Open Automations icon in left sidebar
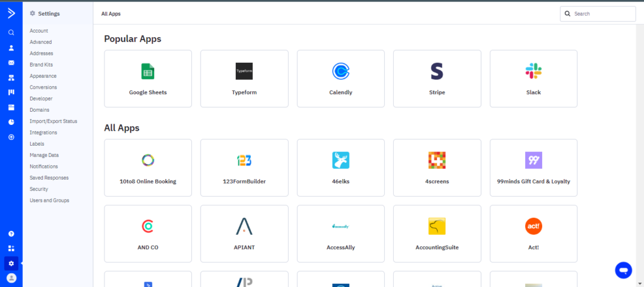Viewport: 644px width, 287px height. pyautogui.click(x=11, y=77)
